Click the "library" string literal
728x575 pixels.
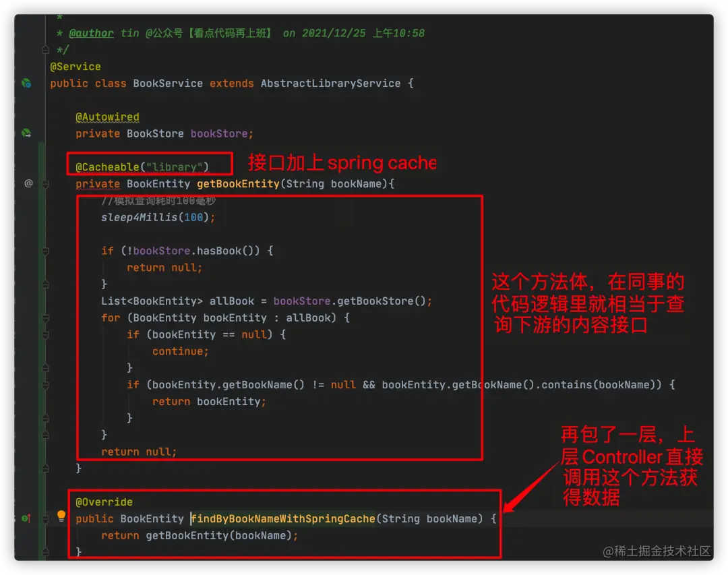pyautogui.click(x=174, y=167)
